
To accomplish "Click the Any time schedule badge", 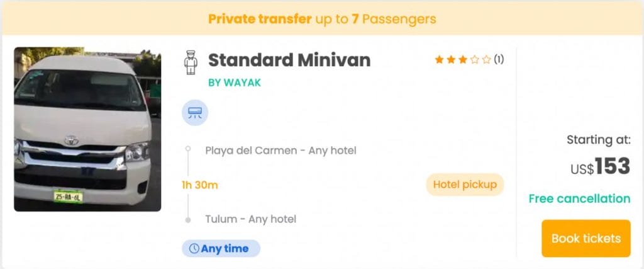I will 221,249.
